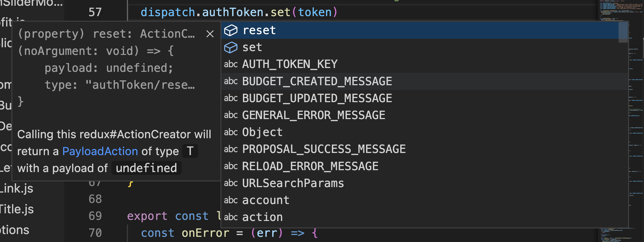Image resolution: width=644 pixels, height=242 pixels.
Task: Click the abc icon next to account
Action: 231,200
